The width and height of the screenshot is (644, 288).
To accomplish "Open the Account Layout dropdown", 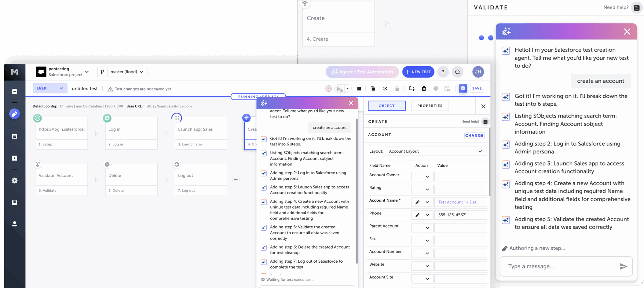I will tap(435, 151).
